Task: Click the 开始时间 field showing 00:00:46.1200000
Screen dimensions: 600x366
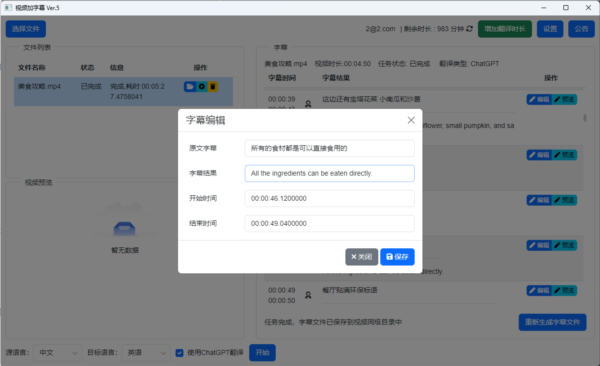Action: (329, 198)
